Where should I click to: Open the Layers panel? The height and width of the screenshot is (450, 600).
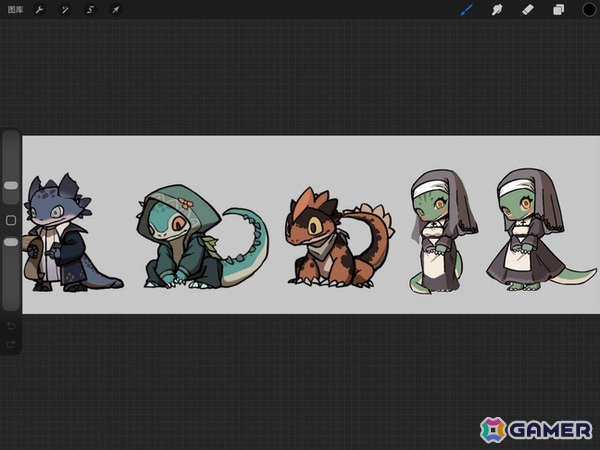558,10
